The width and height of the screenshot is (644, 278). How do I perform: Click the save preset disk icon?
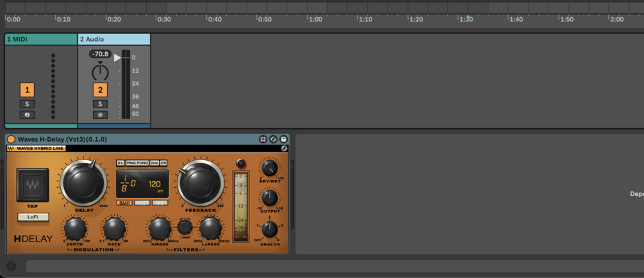pos(283,139)
